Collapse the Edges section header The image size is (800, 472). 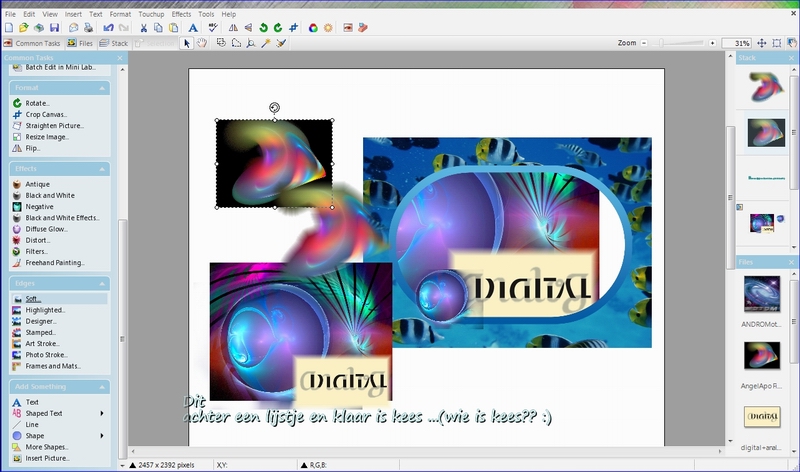click(103, 284)
